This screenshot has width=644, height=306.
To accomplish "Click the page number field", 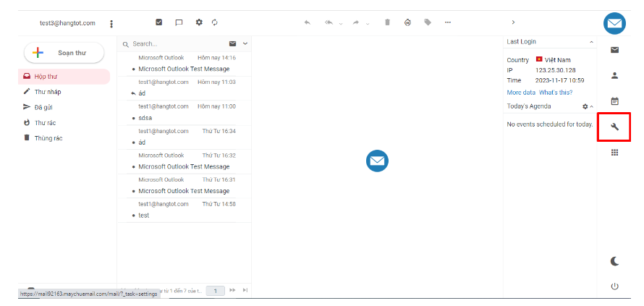I will [x=215, y=291].
